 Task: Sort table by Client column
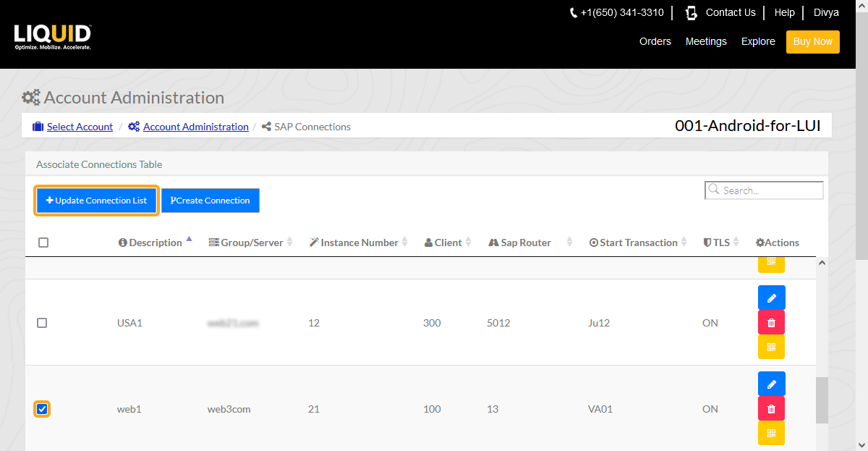point(448,243)
